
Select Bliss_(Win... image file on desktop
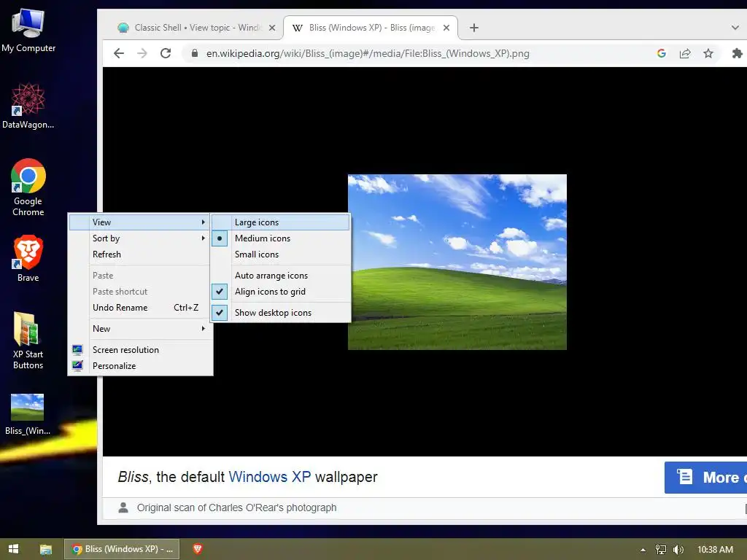(x=28, y=414)
